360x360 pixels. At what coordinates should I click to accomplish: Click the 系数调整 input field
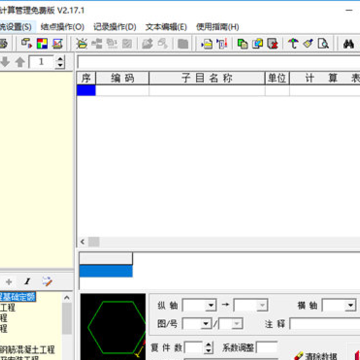pyautogui.click(x=267, y=348)
